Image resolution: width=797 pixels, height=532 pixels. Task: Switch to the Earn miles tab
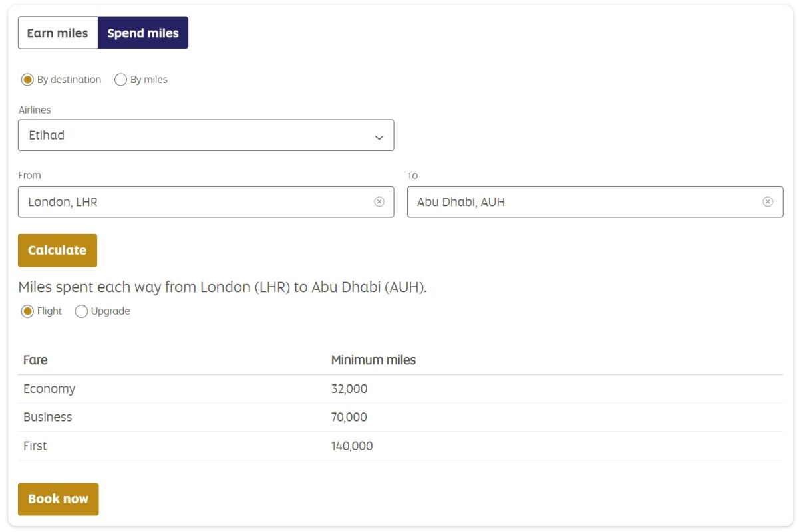pyautogui.click(x=58, y=33)
